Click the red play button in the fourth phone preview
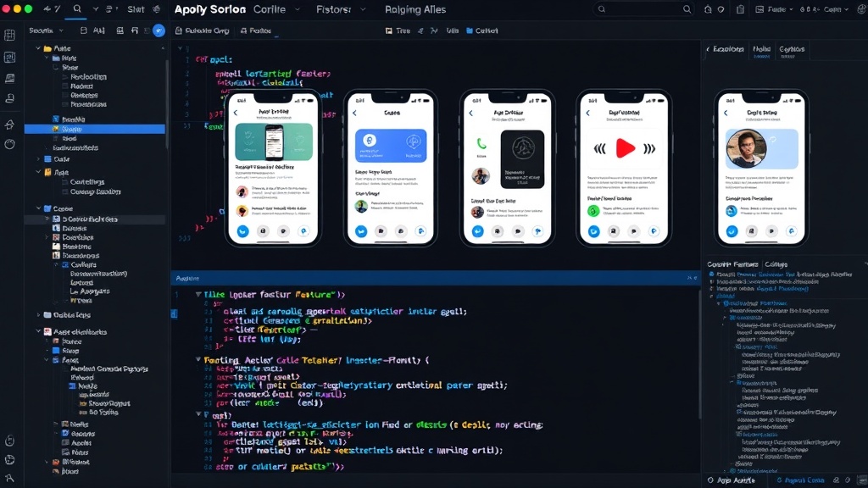The image size is (868, 488). (x=625, y=148)
